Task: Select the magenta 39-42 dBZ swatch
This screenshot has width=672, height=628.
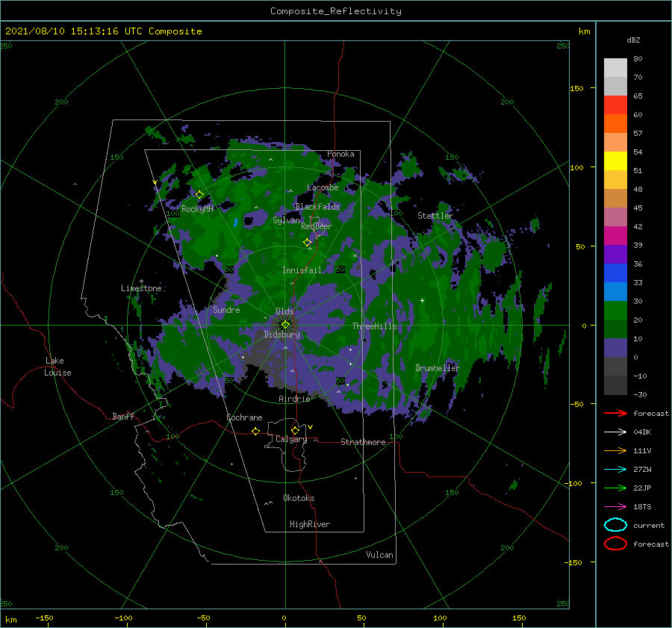Action: pyautogui.click(x=615, y=236)
